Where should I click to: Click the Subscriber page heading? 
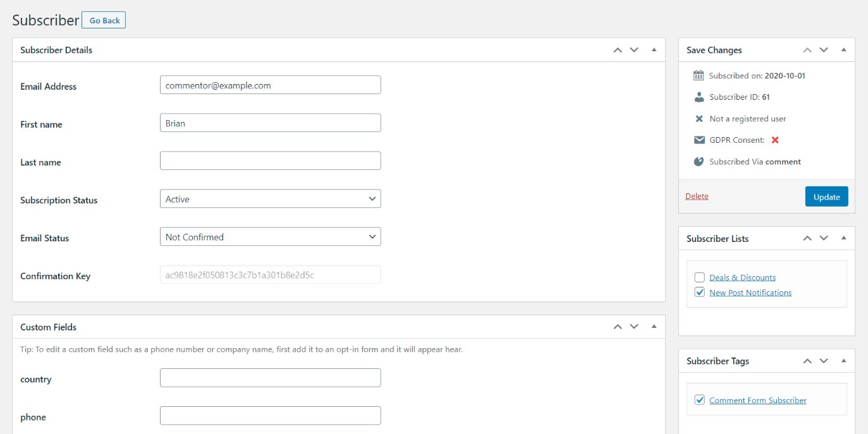point(46,20)
